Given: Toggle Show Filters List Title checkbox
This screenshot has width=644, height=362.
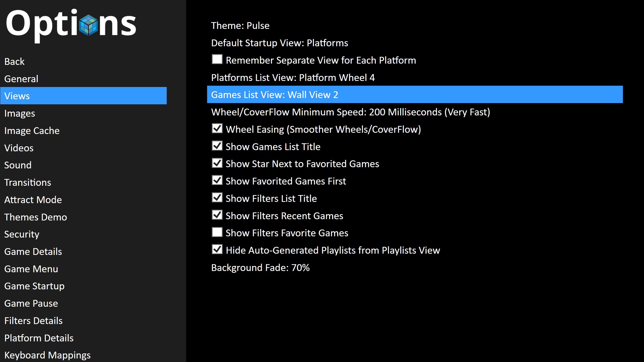Looking at the screenshot, I should tap(217, 198).
